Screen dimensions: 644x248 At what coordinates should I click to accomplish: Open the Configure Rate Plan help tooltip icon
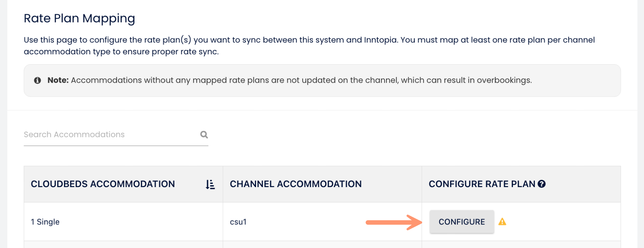[542, 184]
